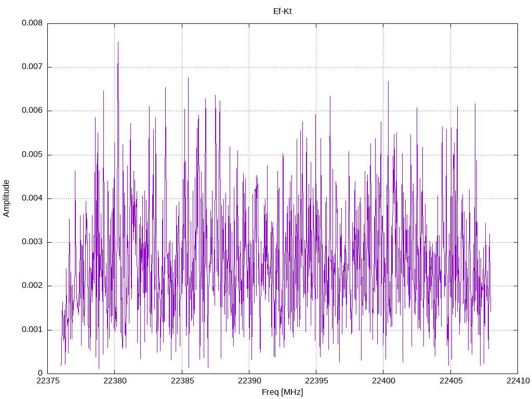This screenshot has width=532, height=399.
Task: Click y-axis tick value 0.005
Action: (32, 154)
